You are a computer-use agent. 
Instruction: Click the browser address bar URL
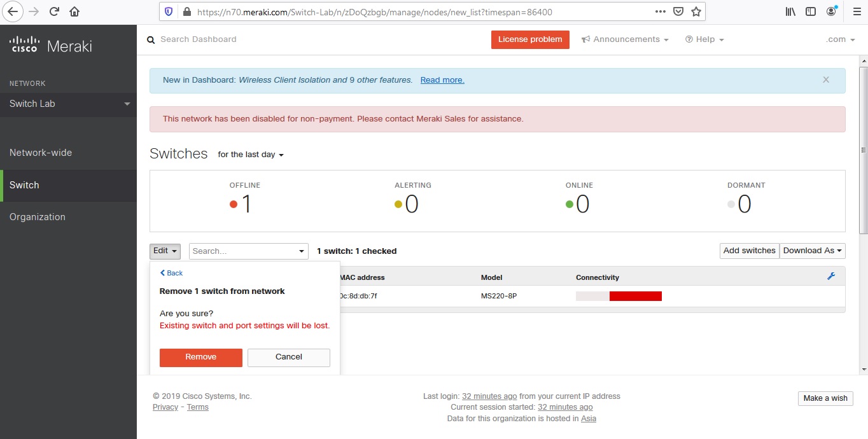click(x=374, y=11)
